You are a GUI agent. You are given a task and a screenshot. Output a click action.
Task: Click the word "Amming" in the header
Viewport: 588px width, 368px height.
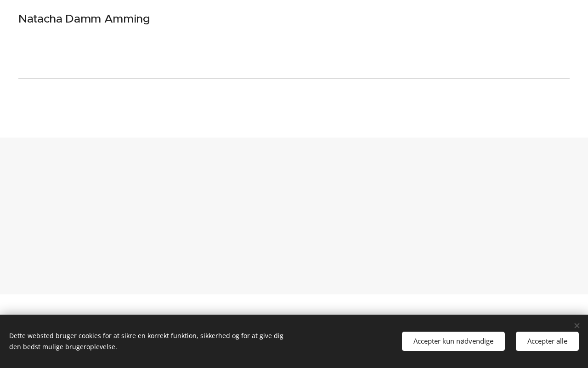click(127, 19)
